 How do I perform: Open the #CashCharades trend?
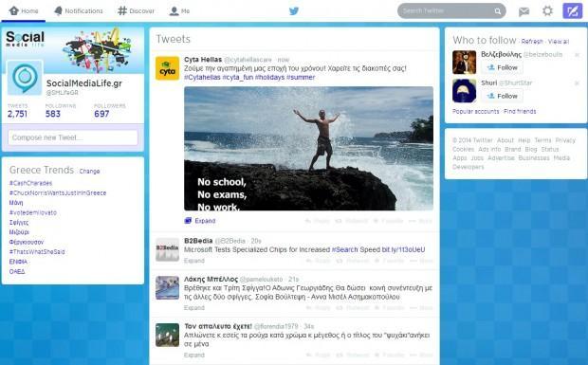30,183
